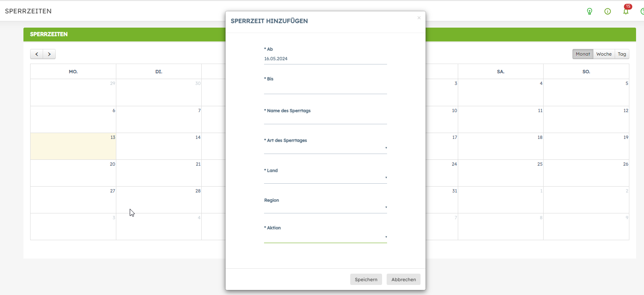Open the info circle icon
Viewport: 644px width, 295px height.
(x=608, y=11)
